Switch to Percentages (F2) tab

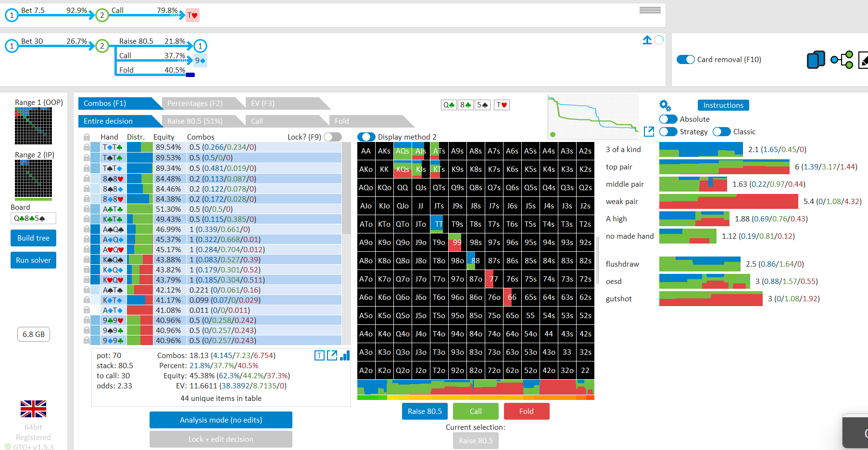point(204,103)
